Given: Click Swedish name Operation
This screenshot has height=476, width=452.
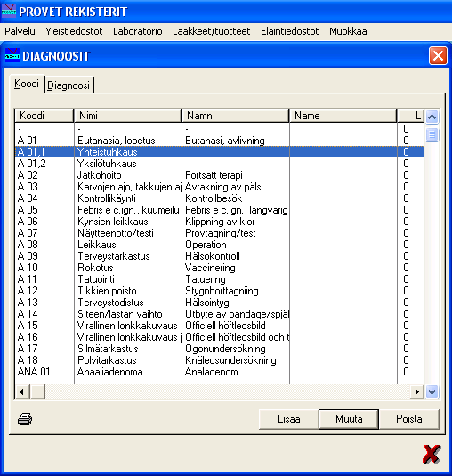Looking at the screenshot, I should (206, 245).
